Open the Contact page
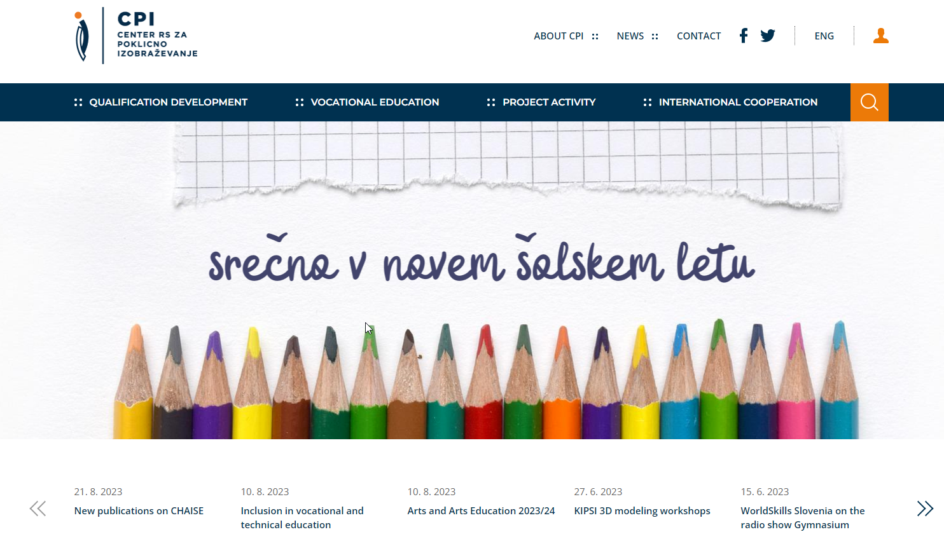The height and width of the screenshot is (560, 944). click(x=698, y=36)
